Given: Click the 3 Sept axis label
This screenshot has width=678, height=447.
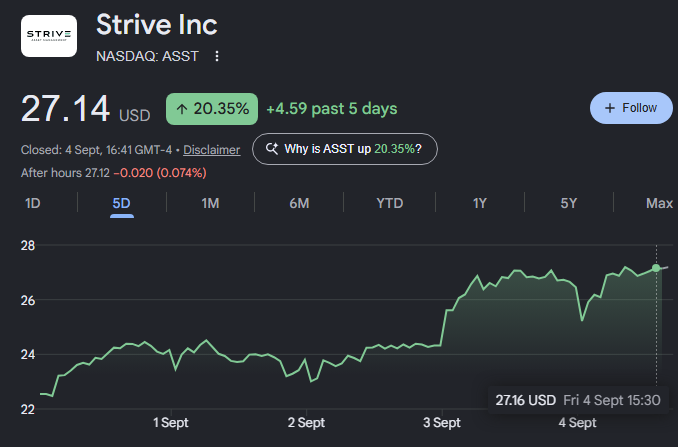Looking at the screenshot, I should point(442,422).
